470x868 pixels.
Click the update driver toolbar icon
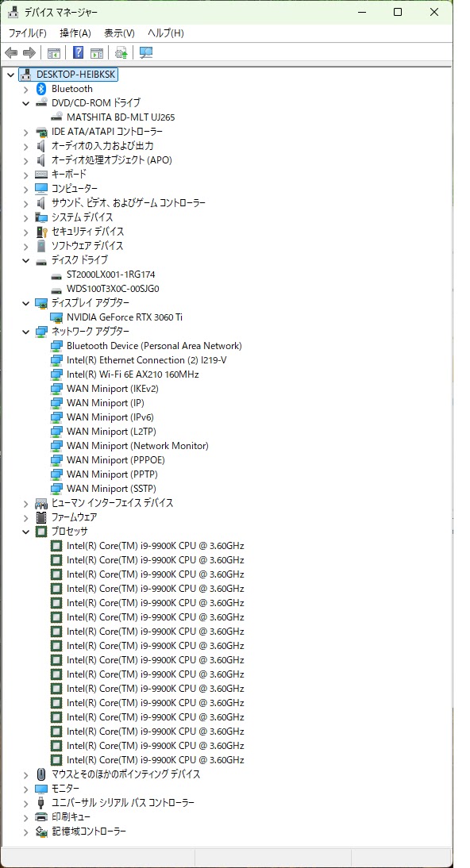point(121,52)
